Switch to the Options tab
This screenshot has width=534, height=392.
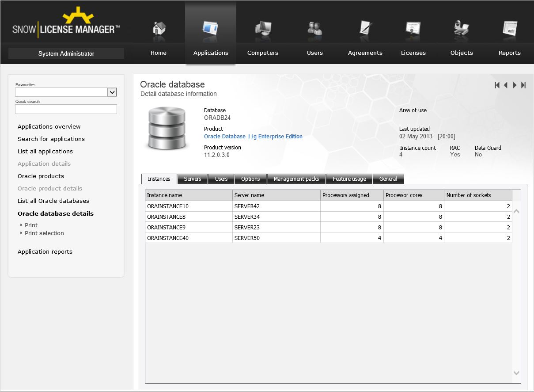coord(250,179)
